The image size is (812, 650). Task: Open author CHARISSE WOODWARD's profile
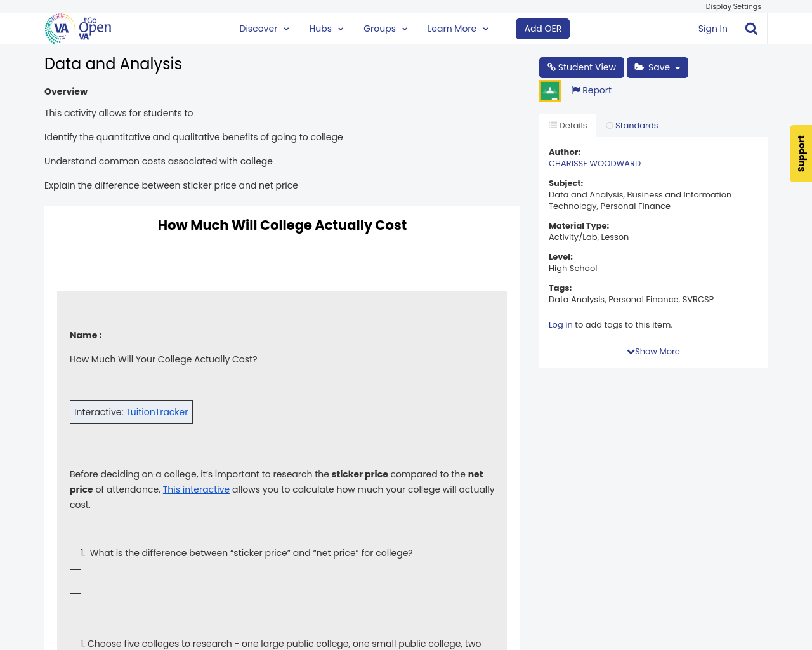coord(594,163)
